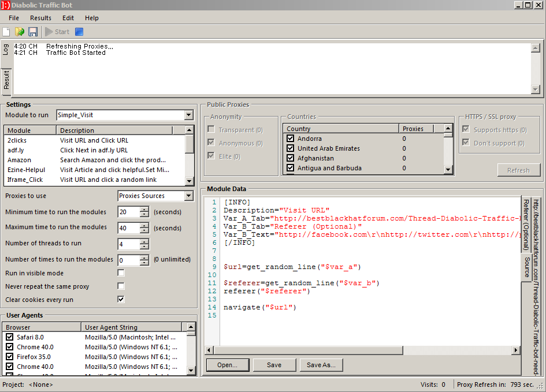Click the Save As... button
The height and width of the screenshot is (392, 546).
(x=321, y=365)
